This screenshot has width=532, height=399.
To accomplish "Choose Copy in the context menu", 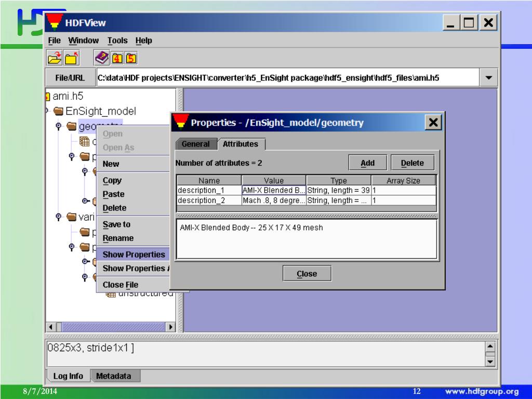I will coord(133,180).
